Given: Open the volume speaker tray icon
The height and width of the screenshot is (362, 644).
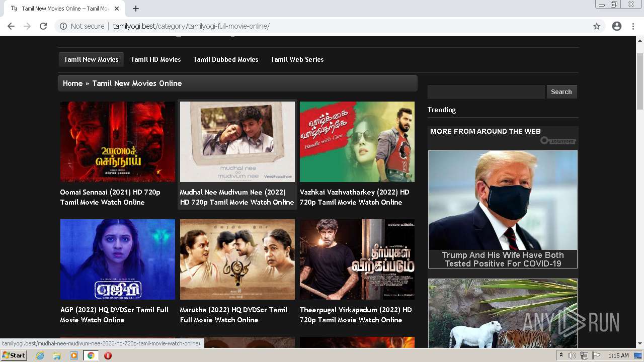Looking at the screenshot, I should coord(572,355).
